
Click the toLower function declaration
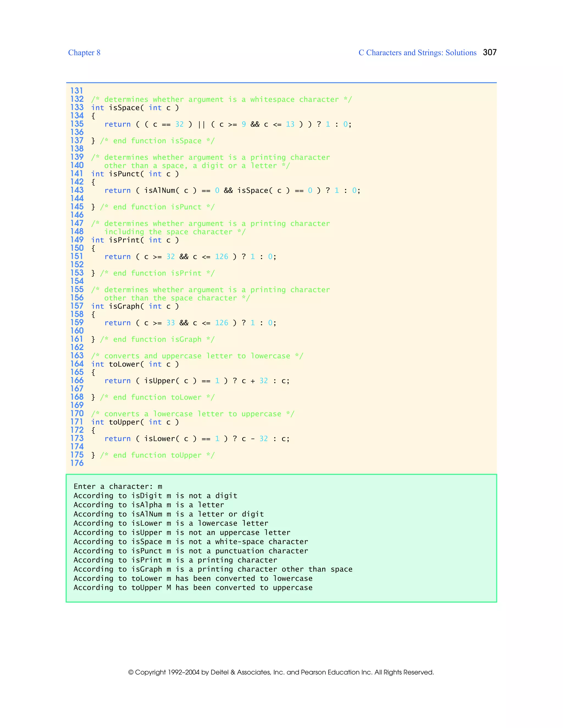point(135,364)
